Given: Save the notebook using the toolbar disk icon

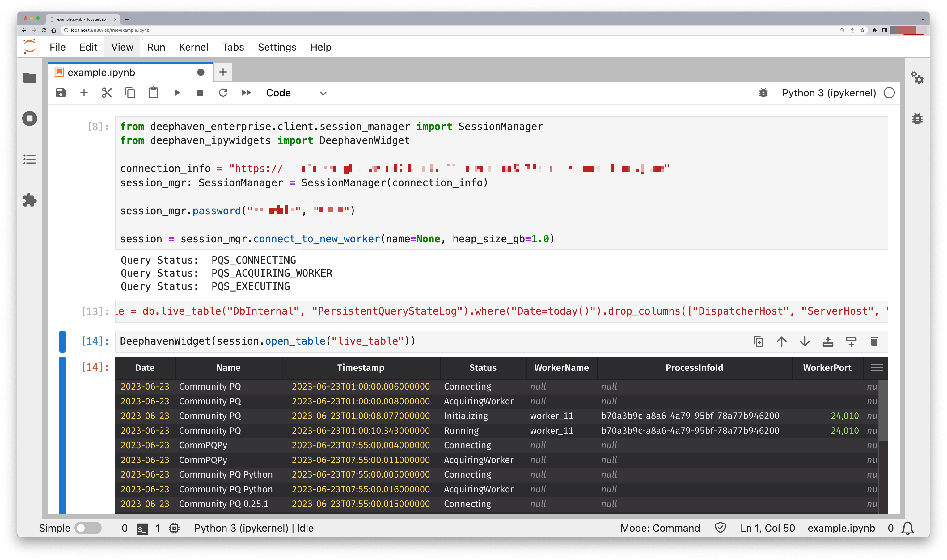Looking at the screenshot, I should click(x=61, y=93).
